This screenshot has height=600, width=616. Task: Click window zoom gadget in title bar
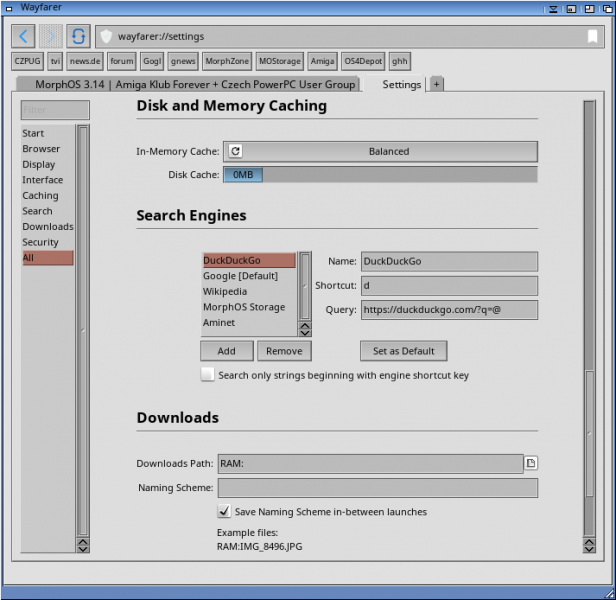click(589, 9)
